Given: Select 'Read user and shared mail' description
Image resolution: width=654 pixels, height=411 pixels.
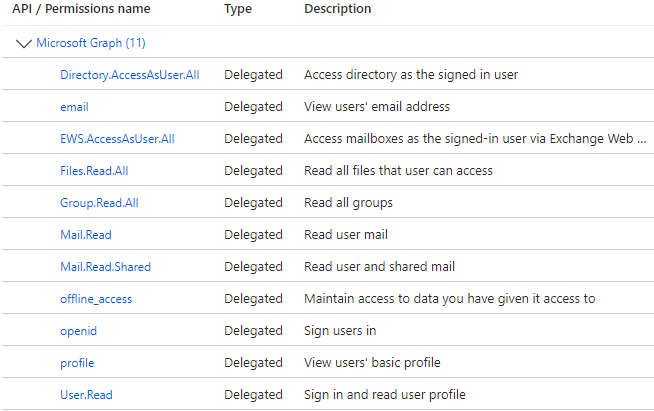Looking at the screenshot, I should tap(377, 267).
